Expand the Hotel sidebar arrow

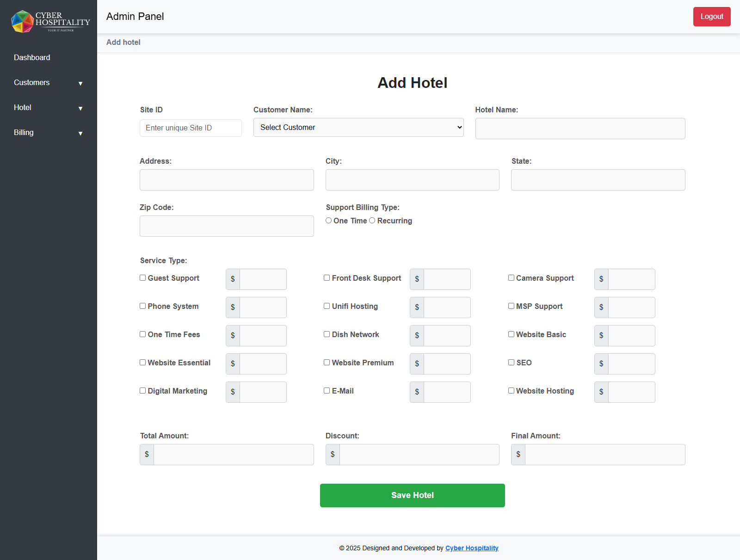coord(80,109)
